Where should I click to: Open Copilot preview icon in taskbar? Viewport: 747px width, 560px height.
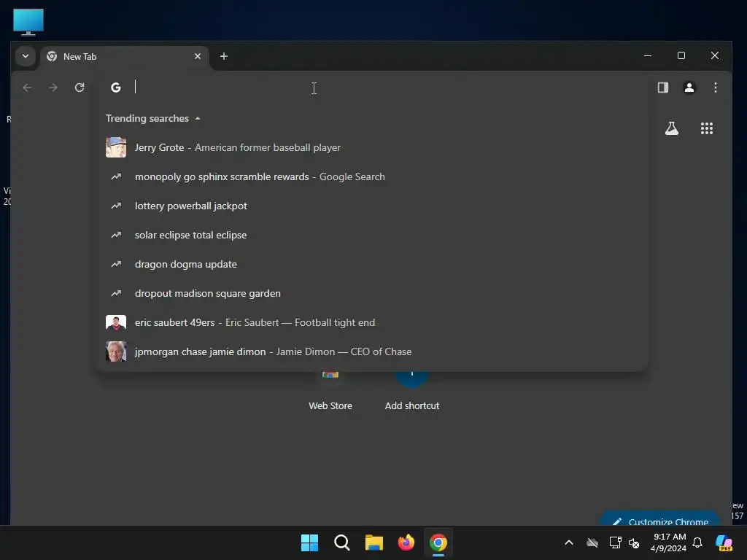point(724,542)
